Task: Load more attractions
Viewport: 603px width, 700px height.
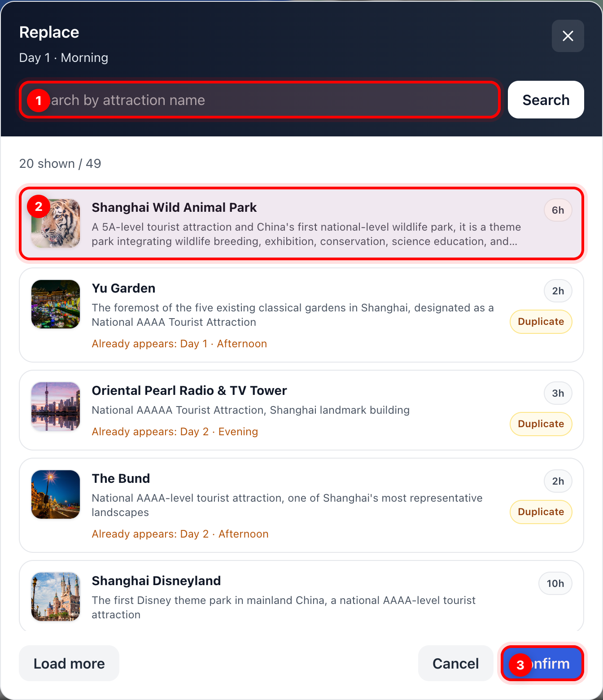Action: point(69,663)
